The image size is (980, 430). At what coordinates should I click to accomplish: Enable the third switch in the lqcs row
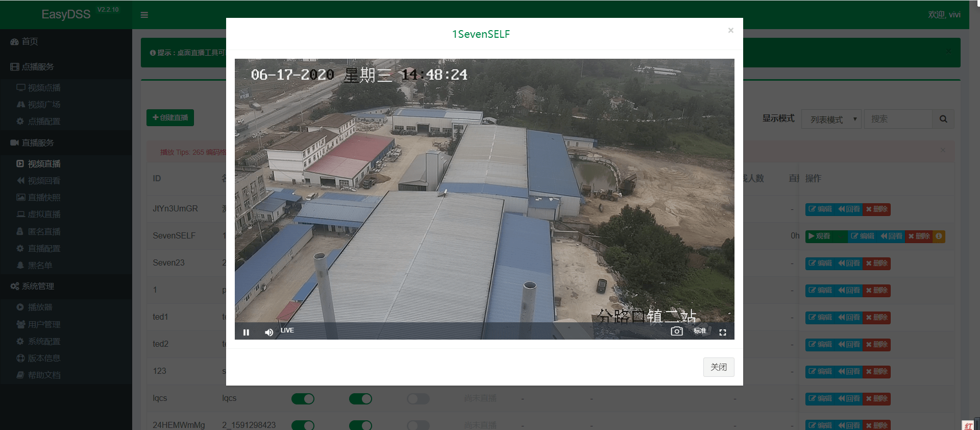418,399
